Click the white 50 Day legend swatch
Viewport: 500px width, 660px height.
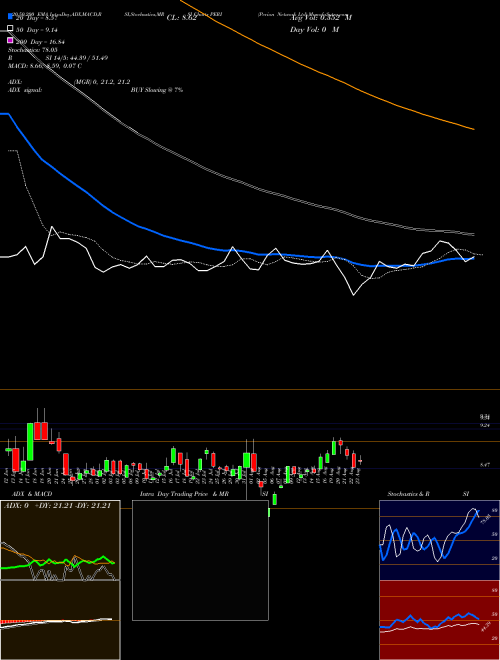10,29
